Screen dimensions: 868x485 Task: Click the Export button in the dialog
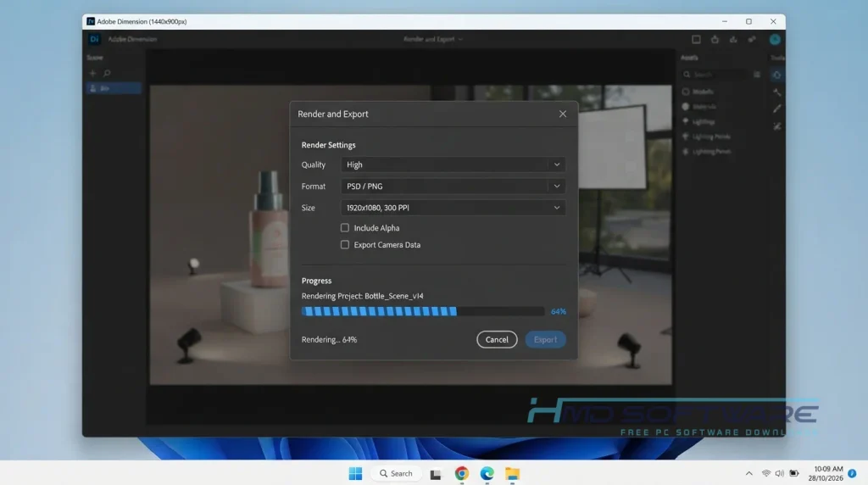click(x=545, y=339)
